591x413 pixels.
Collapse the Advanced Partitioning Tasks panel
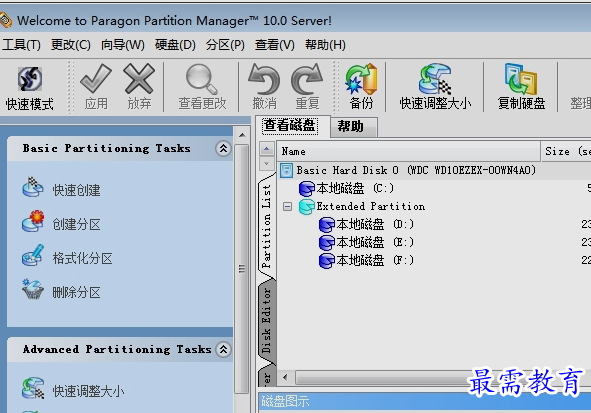[224, 349]
